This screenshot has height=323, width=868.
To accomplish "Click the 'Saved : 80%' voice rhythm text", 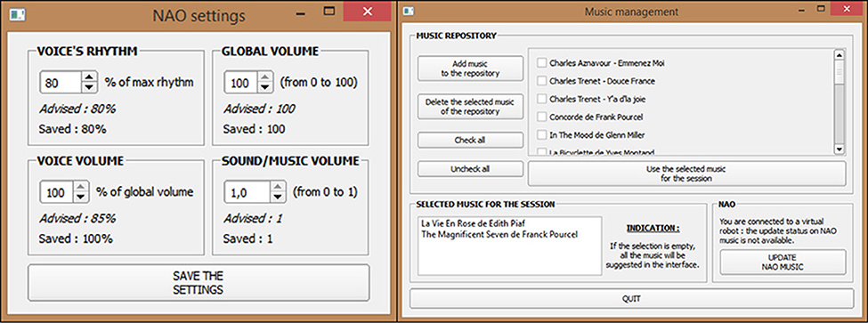I will click(72, 129).
